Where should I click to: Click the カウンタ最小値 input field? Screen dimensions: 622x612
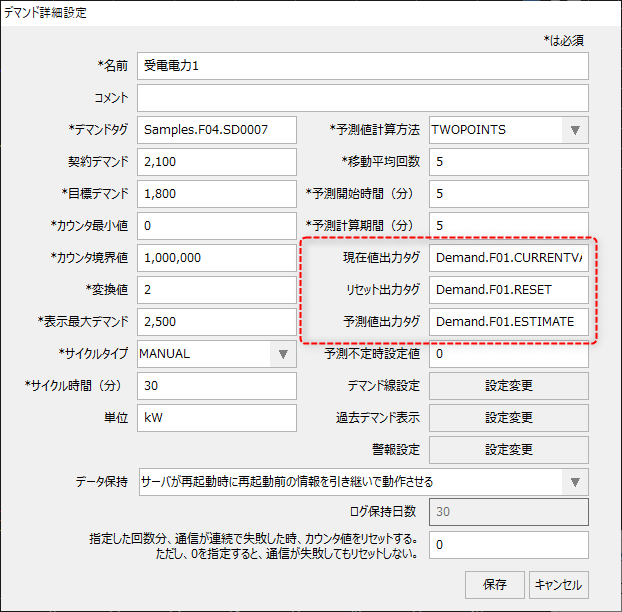click(x=217, y=226)
